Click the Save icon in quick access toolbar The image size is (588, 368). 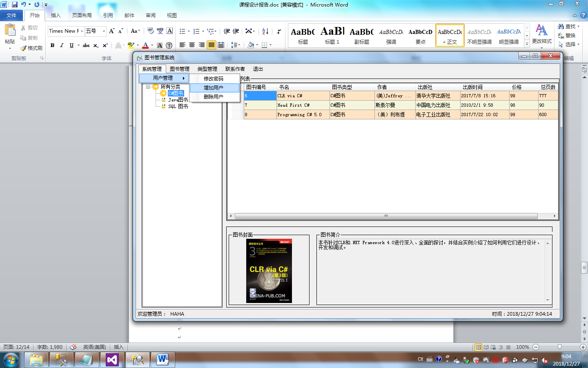click(x=15, y=4)
